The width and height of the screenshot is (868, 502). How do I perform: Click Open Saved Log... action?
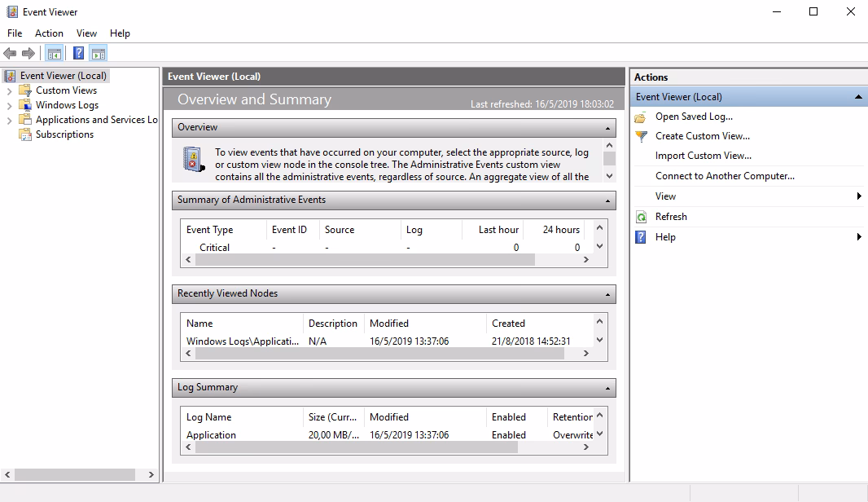point(694,117)
